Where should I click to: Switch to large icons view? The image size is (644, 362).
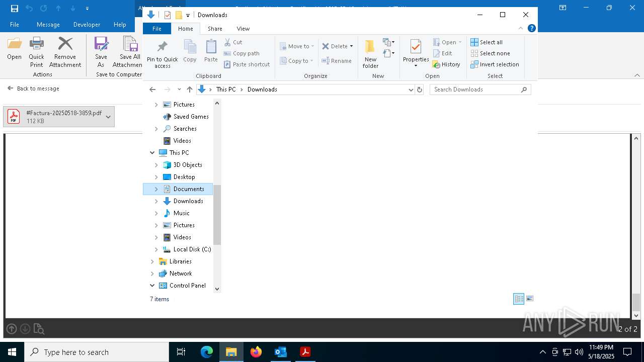tap(530, 299)
